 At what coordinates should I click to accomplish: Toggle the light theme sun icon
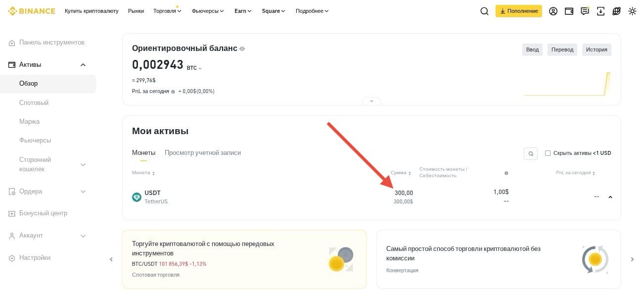(x=632, y=11)
